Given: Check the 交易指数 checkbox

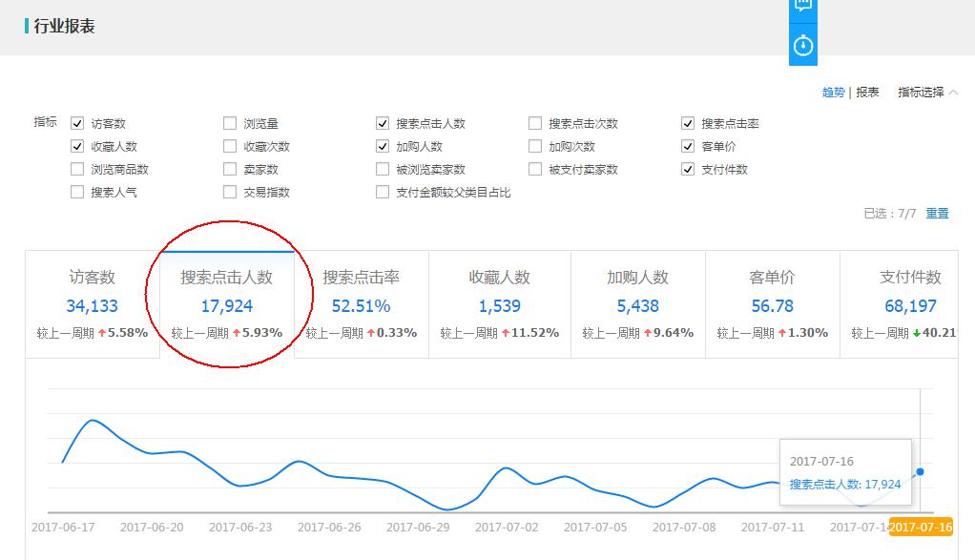Looking at the screenshot, I should pos(230,192).
